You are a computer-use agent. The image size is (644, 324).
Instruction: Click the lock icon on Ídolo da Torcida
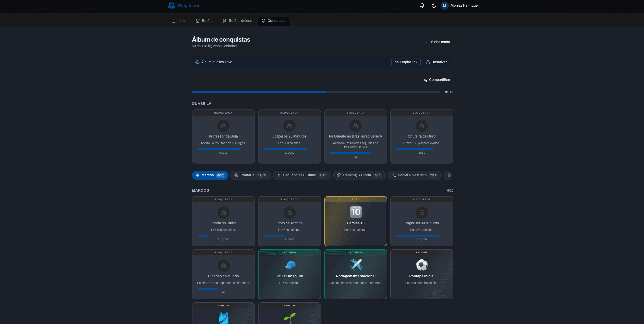[289, 213]
